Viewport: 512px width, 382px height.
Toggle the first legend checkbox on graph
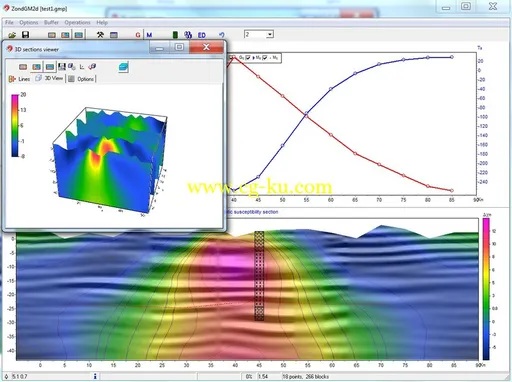(232, 58)
